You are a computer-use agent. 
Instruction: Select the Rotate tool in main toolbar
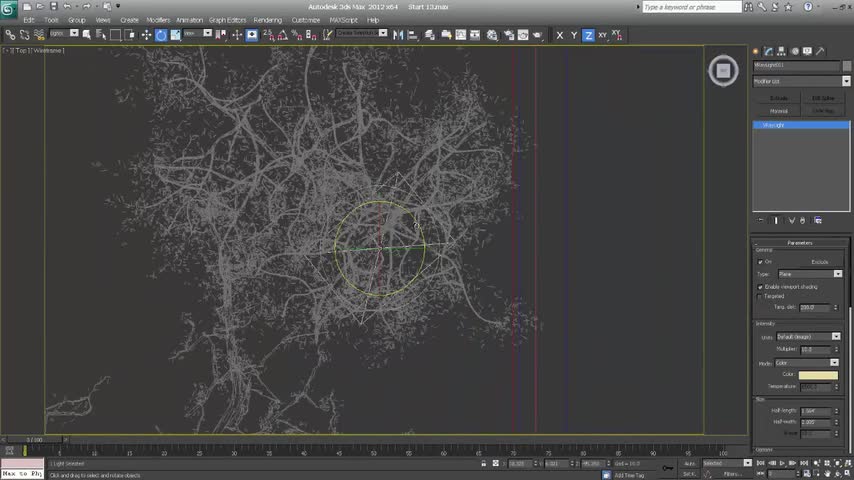point(160,35)
